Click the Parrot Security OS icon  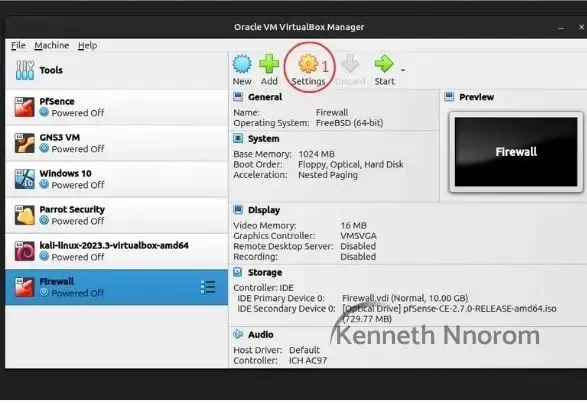[25, 215]
